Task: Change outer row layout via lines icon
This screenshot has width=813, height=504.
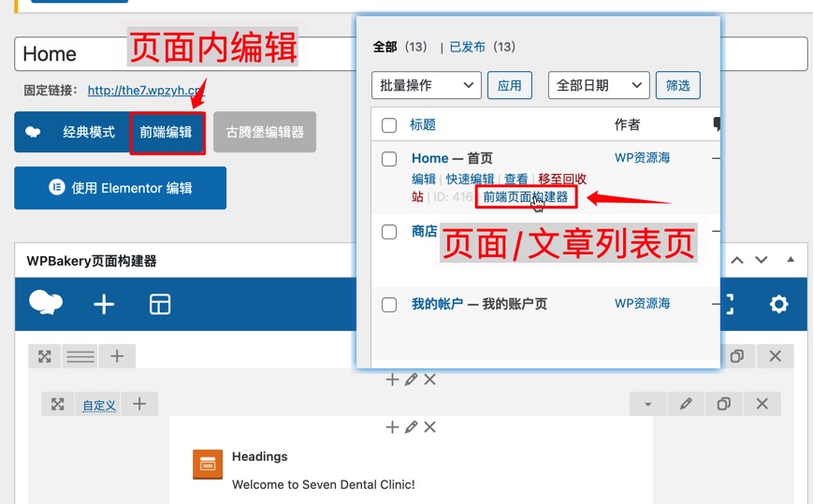Action: [80, 356]
